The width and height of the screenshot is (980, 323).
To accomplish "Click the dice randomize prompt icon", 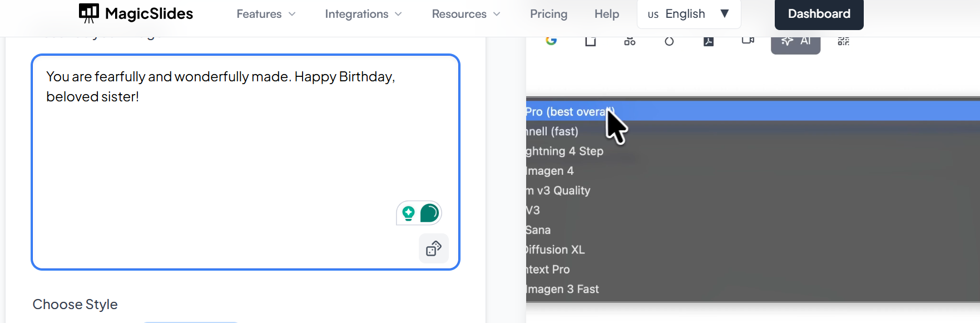I will coord(434,248).
